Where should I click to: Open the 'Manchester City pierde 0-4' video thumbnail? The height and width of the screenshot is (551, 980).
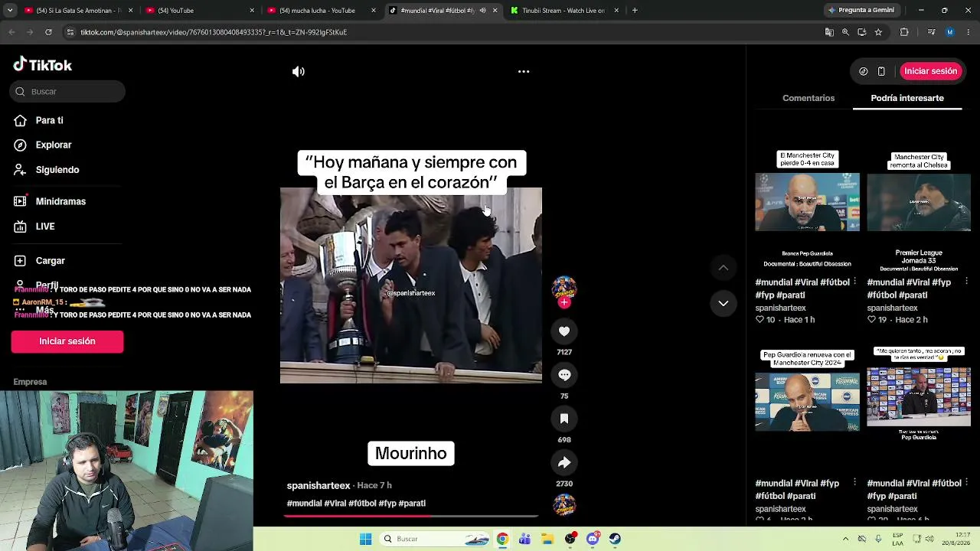807,203
